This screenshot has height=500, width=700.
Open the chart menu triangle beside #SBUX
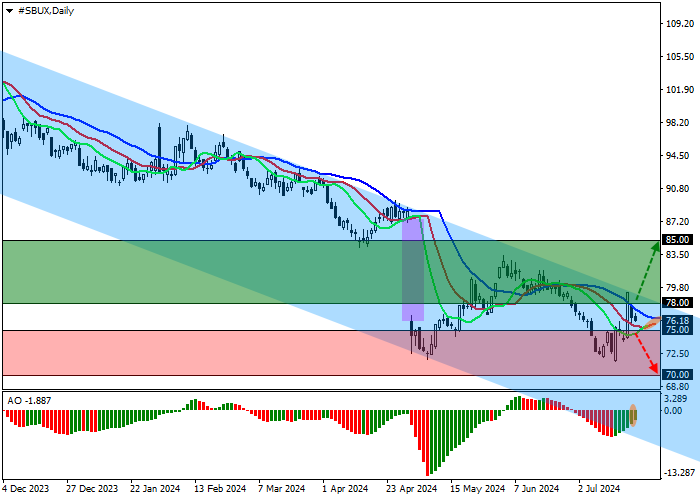coord(9,11)
